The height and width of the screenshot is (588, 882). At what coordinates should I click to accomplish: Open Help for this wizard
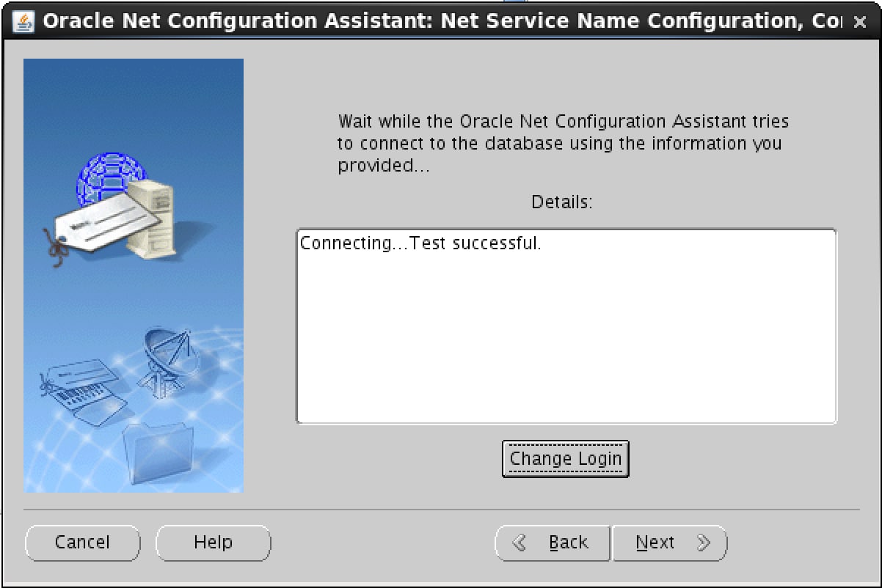pyautogui.click(x=213, y=543)
